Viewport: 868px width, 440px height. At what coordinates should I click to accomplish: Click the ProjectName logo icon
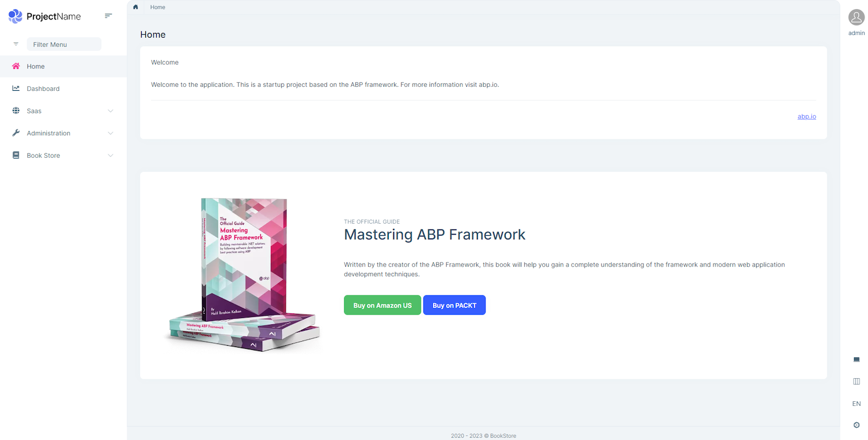[16, 16]
